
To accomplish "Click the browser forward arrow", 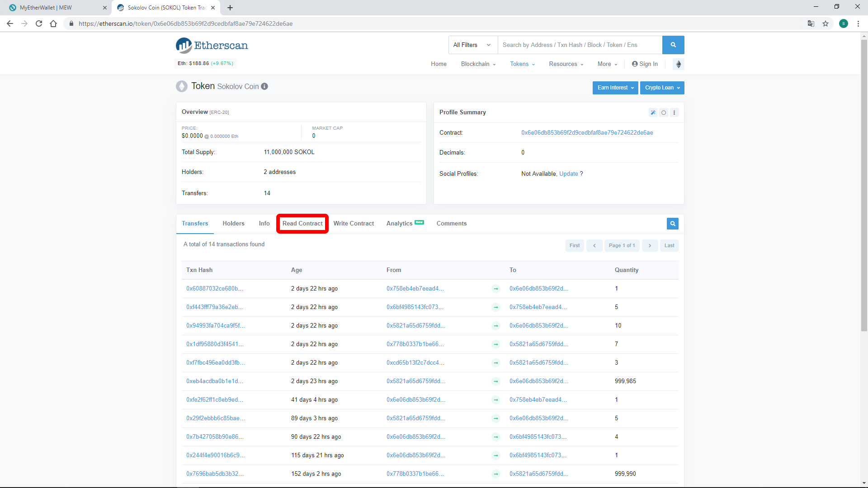I will 24,23.
